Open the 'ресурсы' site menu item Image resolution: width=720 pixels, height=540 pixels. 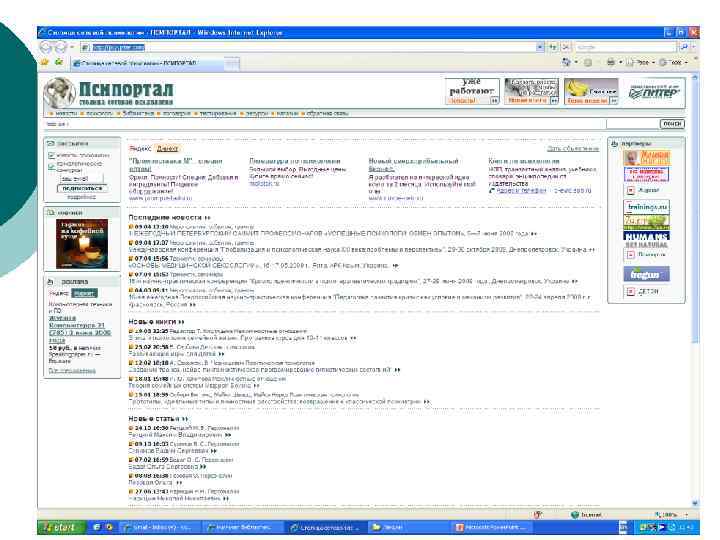click(x=256, y=113)
